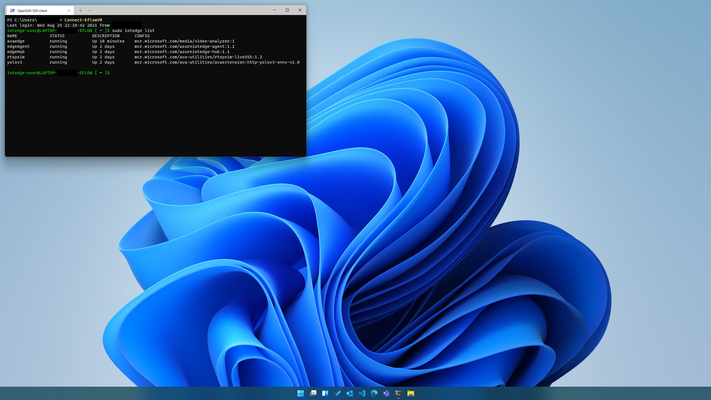Screen dimensions: 711x400
Task: Click the avaedge module name
Action: pos(16,41)
